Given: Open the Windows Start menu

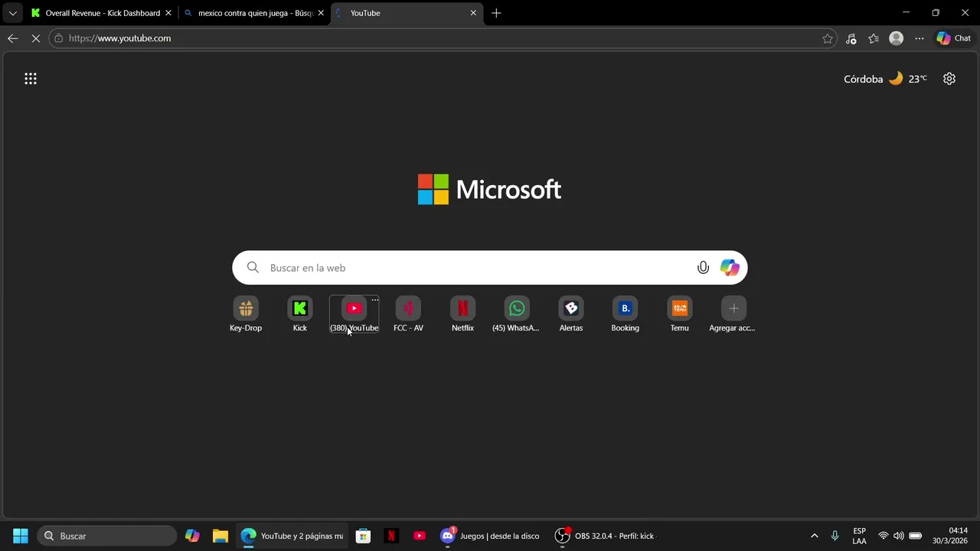Looking at the screenshot, I should tap(21, 536).
